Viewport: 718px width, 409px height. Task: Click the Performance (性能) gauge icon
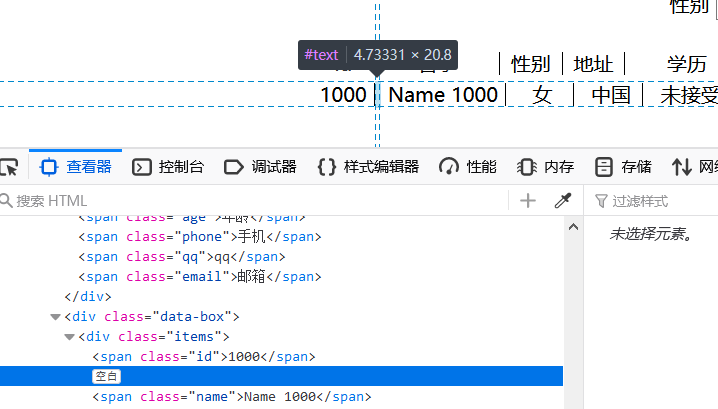(x=449, y=167)
